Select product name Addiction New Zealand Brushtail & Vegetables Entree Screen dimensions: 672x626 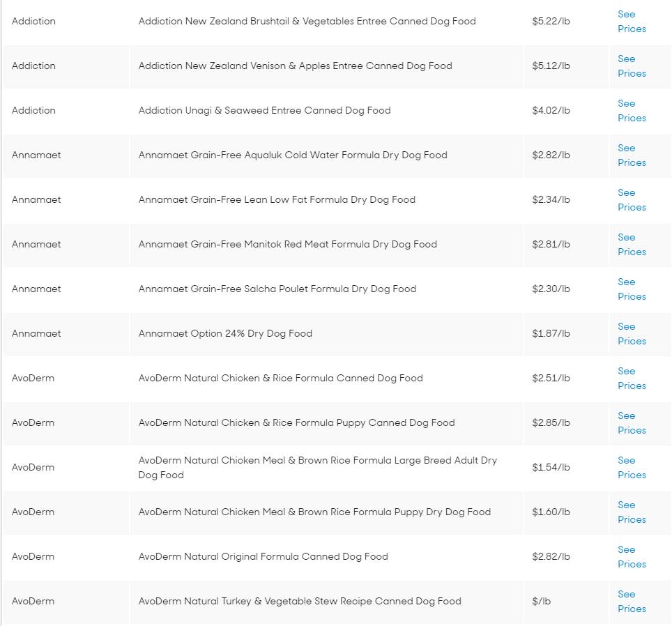(307, 21)
